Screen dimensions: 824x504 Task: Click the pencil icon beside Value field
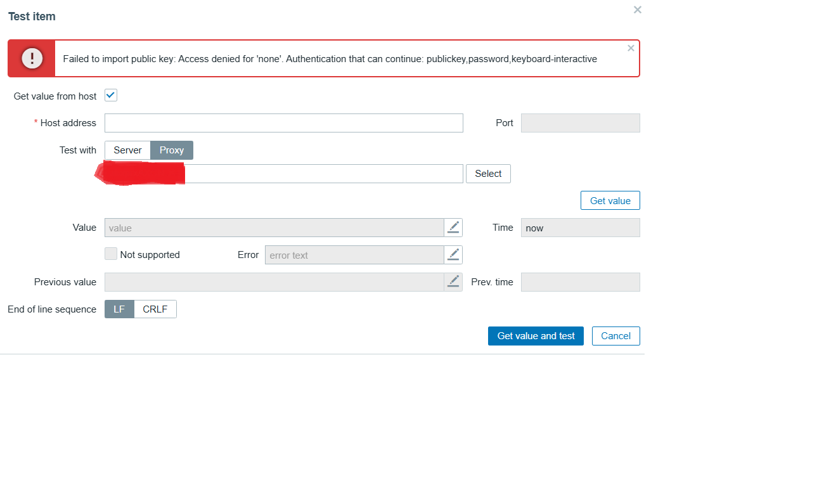point(453,228)
